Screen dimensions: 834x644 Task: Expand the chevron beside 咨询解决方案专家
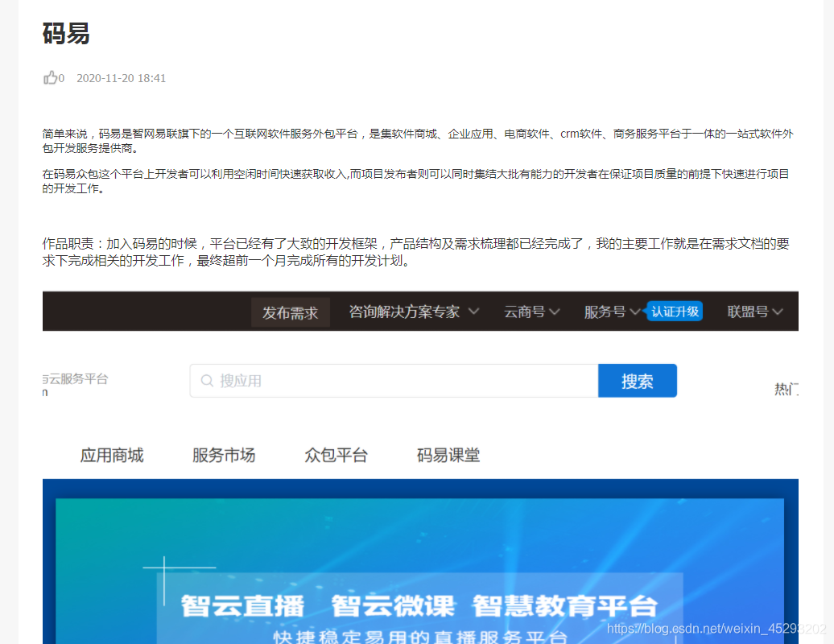point(474,311)
